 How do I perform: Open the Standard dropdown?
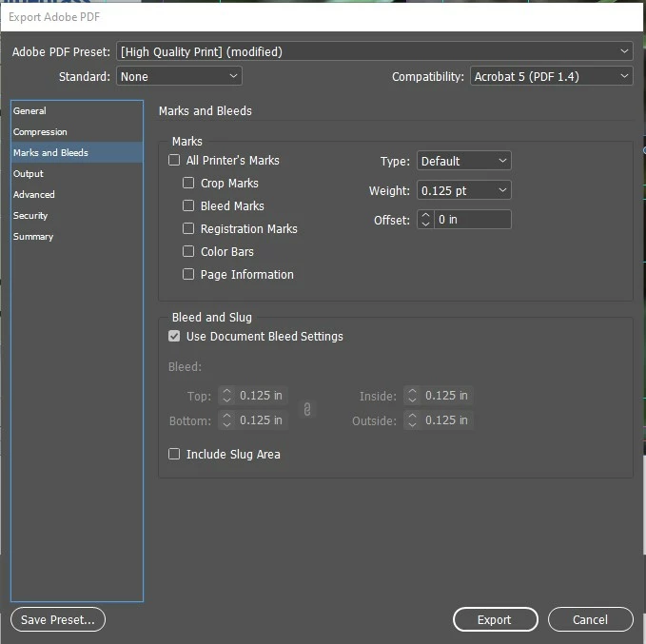pyautogui.click(x=179, y=76)
